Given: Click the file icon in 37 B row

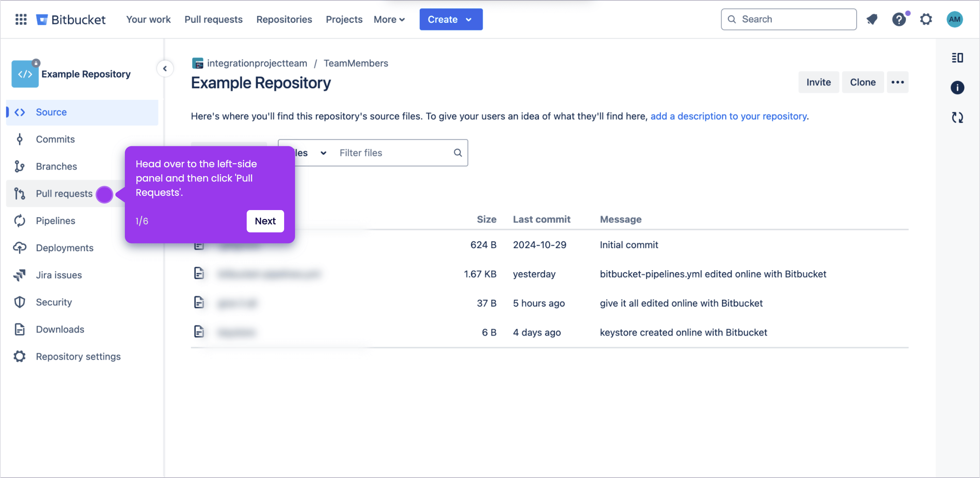Looking at the screenshot, I should pos(199,303).
